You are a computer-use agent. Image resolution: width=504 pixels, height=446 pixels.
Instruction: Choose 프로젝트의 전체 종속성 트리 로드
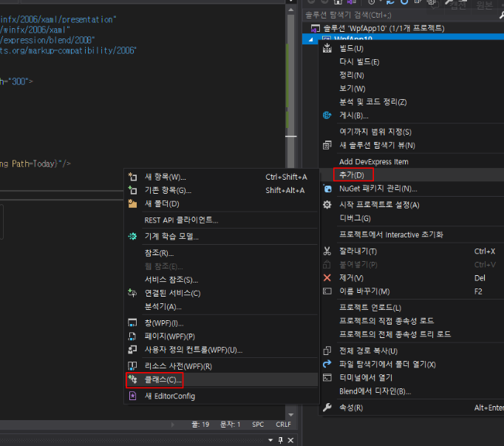click(x=395, y=334)
